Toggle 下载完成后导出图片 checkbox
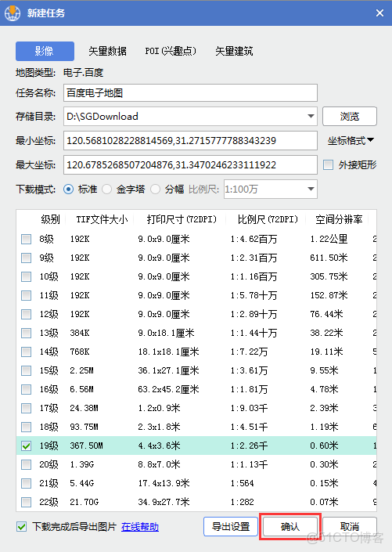 tap(21, 527)
